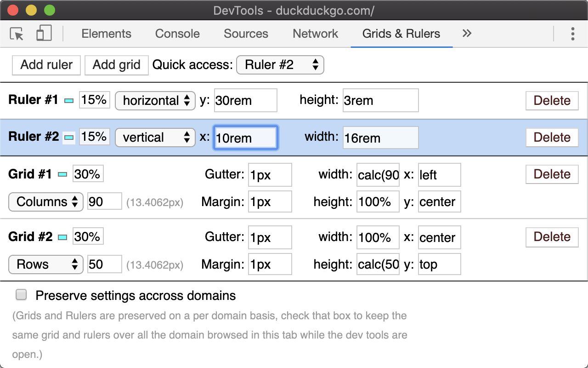Edit Grid #1 Gutter field
Image resolution: width=588 pixels, height=368 pixels.
(270, 175)
